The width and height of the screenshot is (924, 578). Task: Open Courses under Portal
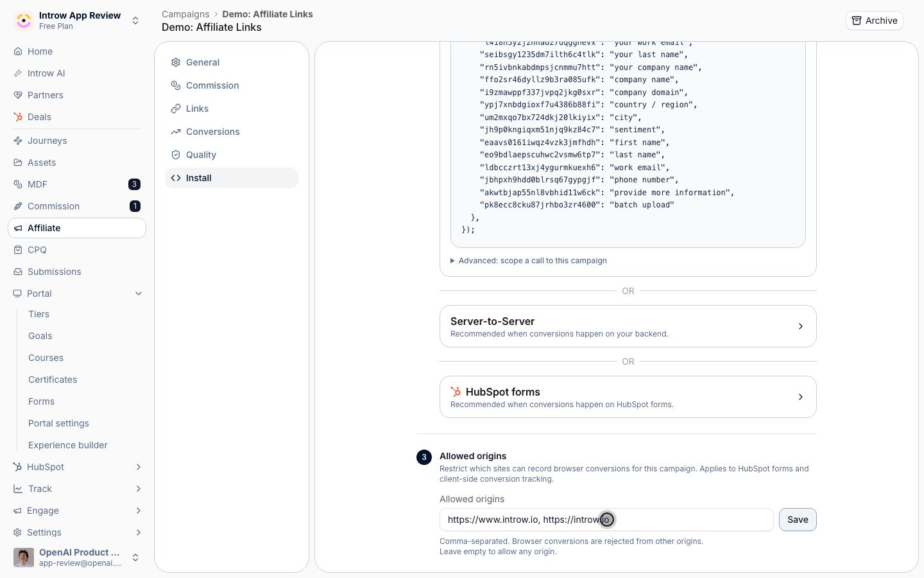tap(46, 358)
